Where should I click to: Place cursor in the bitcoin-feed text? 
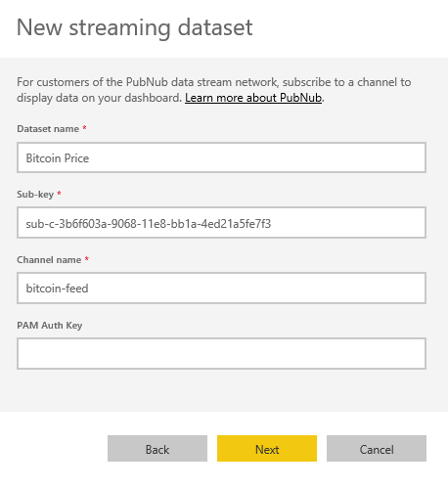tap(57, 289)
